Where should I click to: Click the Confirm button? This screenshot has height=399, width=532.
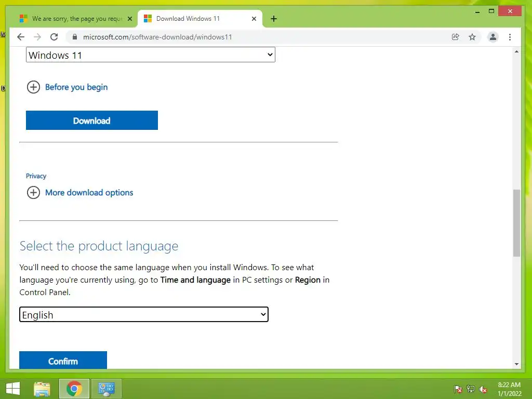coord(63,361)
